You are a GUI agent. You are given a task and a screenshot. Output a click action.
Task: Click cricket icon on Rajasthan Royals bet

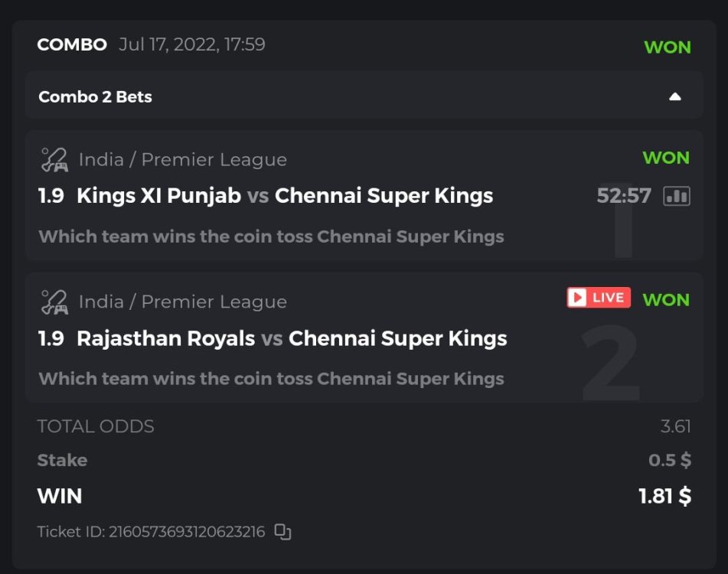(54, 302)
